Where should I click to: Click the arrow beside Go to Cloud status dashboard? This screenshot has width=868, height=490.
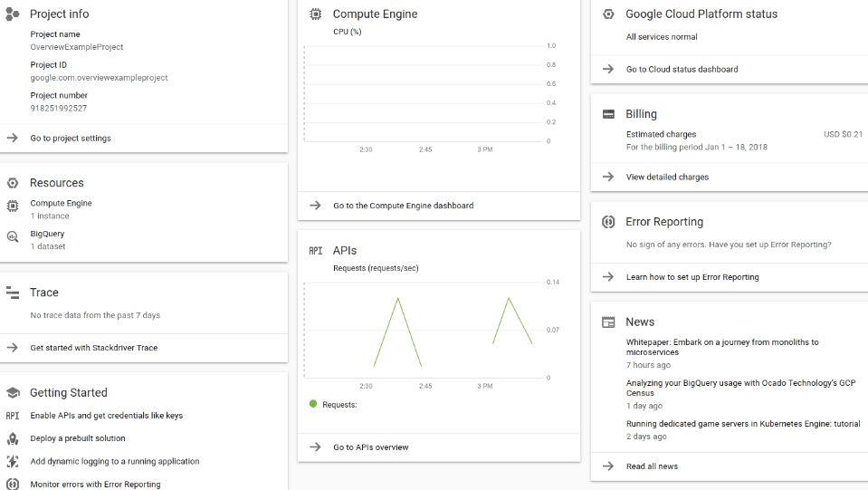pyautogui.click(x=608, y=69)
